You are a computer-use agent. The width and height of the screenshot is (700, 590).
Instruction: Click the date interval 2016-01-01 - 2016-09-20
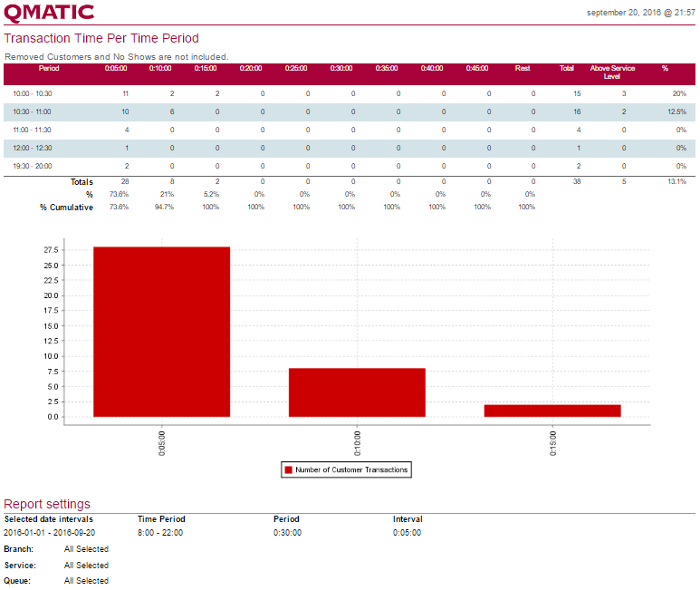[x=49, y=533]
